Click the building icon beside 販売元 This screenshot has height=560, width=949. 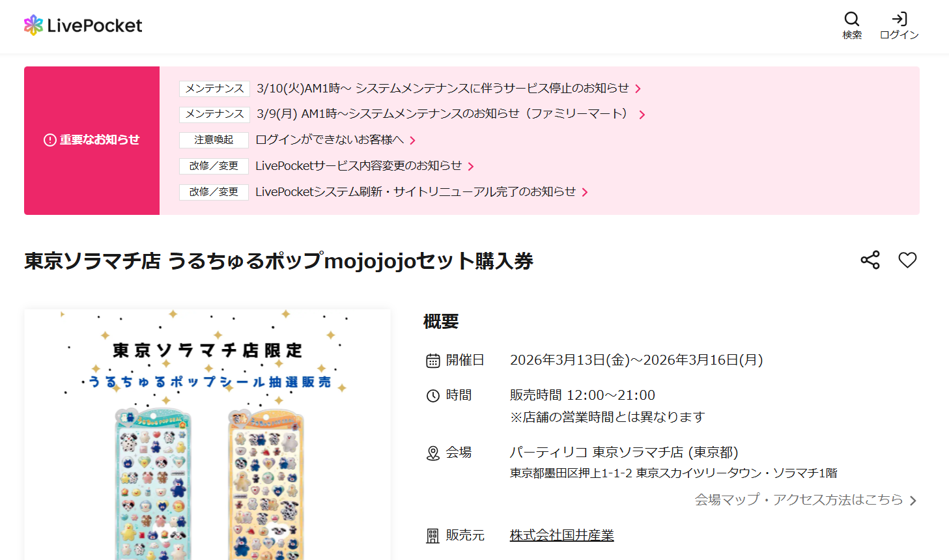pos(433,536)
